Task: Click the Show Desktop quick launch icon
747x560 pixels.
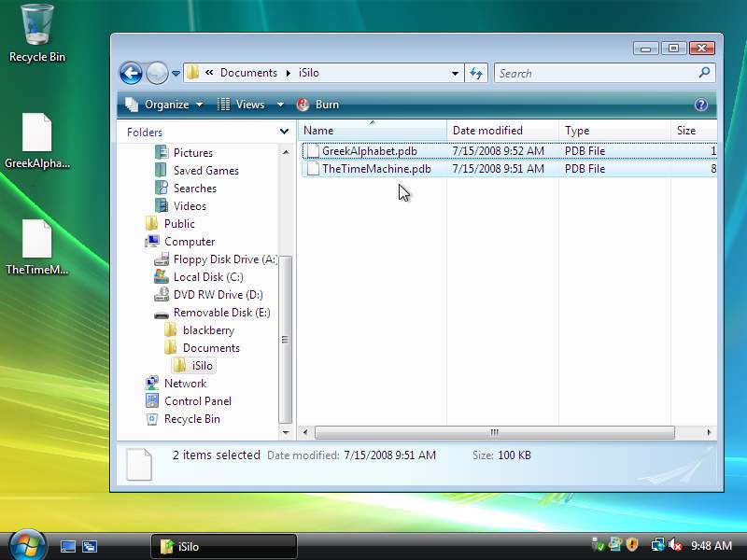Action: [x=68, y=546]
